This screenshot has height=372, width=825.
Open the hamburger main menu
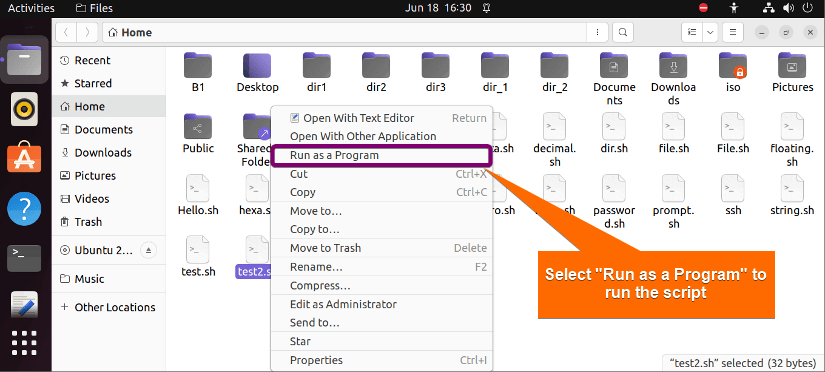[732, 32]
